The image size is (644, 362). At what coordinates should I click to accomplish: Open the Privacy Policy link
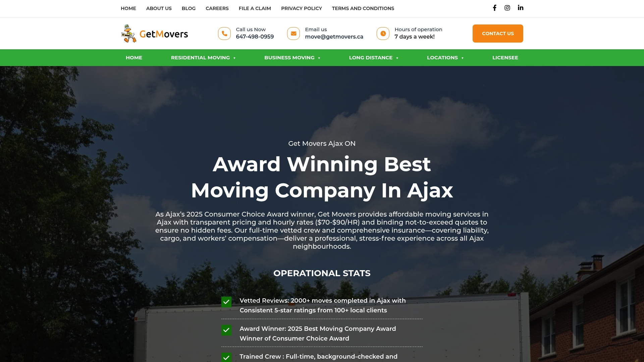[x=302, y=8]
